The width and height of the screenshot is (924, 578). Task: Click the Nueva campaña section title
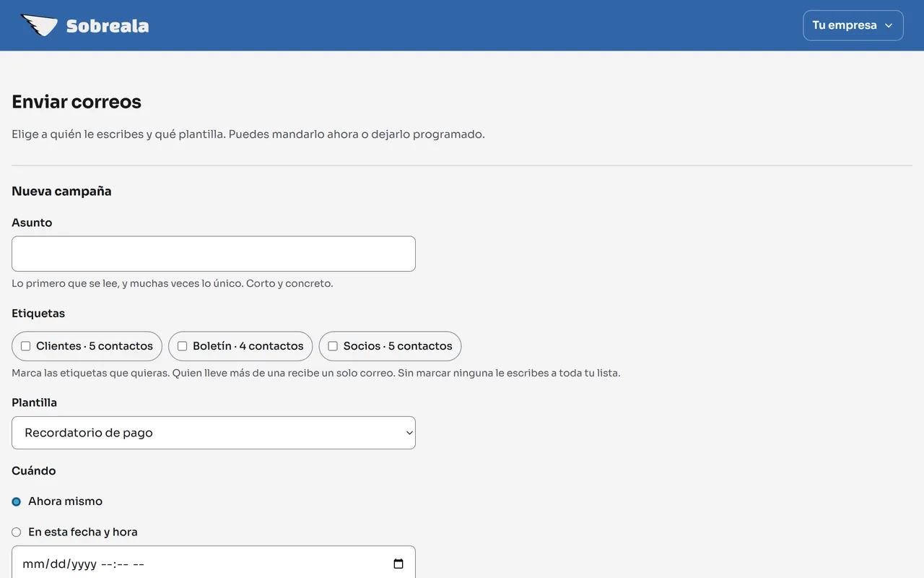pos(61,191)
